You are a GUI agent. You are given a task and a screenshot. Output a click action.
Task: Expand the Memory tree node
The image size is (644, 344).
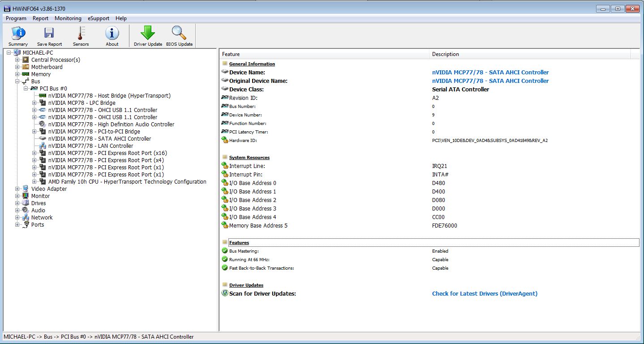click(x=17, y=74)
